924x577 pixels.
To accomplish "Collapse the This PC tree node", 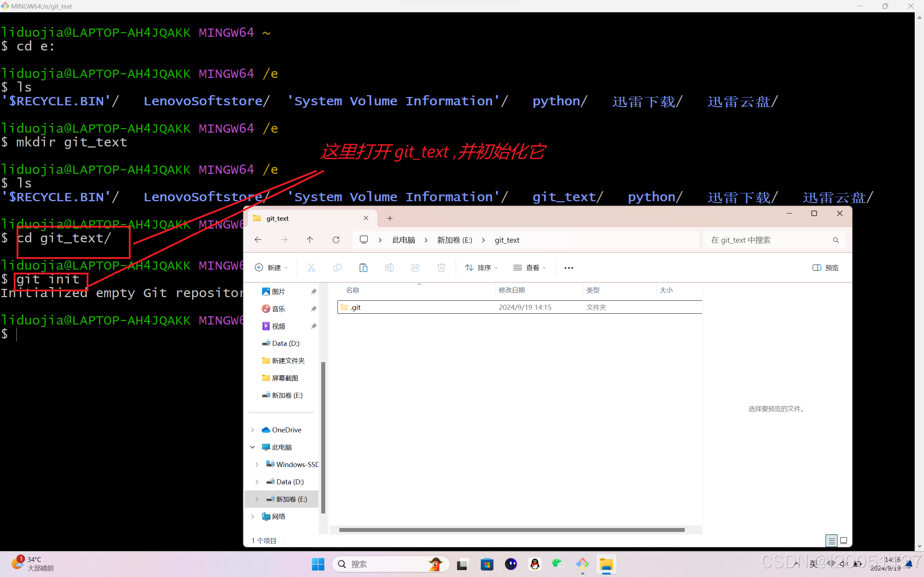I will click(253, 447).
